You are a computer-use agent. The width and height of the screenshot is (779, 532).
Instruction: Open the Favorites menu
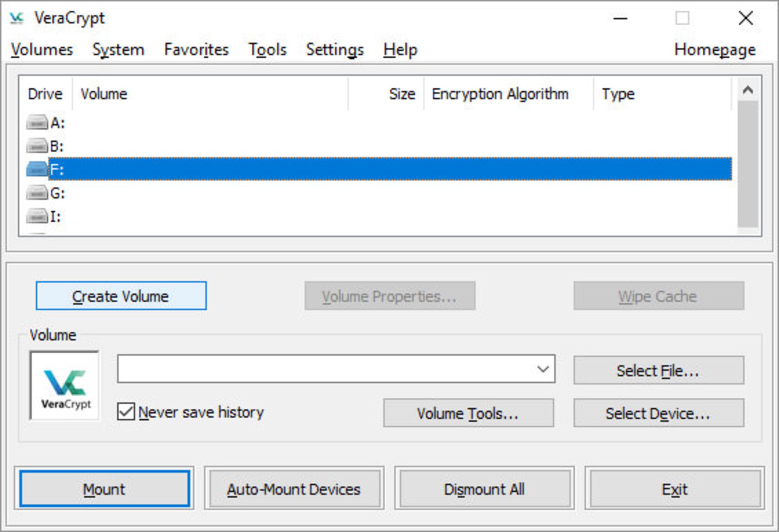pos(196,49)
